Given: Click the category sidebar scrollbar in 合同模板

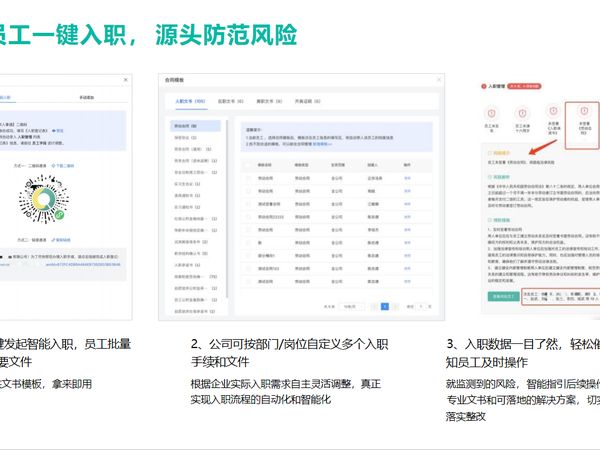Looking at the screenshot, I should point(227,209).
